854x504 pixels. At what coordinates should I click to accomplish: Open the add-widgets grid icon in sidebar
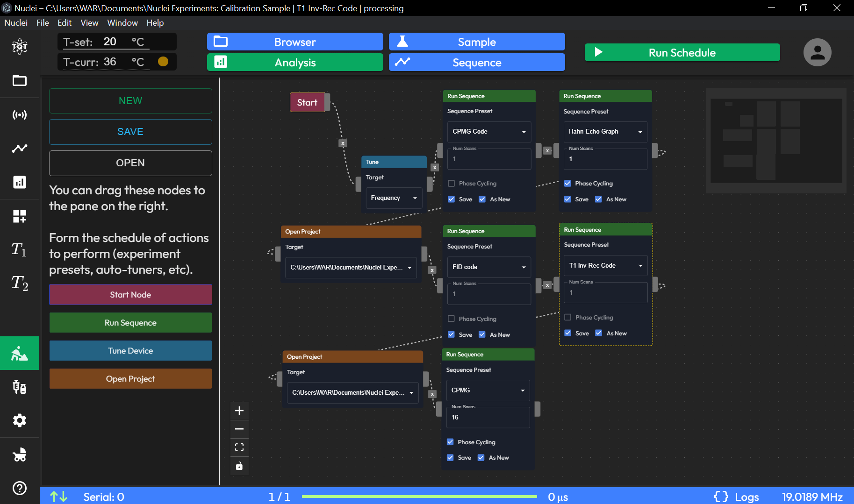click(x=20, y=216)
